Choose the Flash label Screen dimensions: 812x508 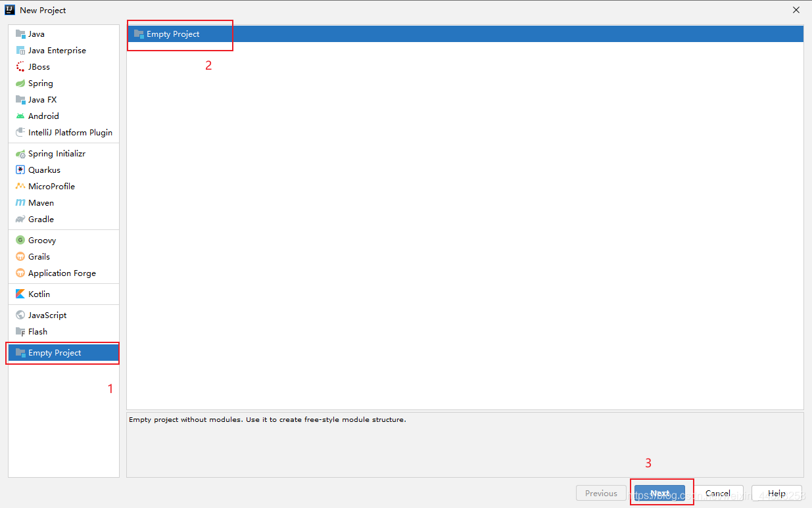click(x=37, y=331)
